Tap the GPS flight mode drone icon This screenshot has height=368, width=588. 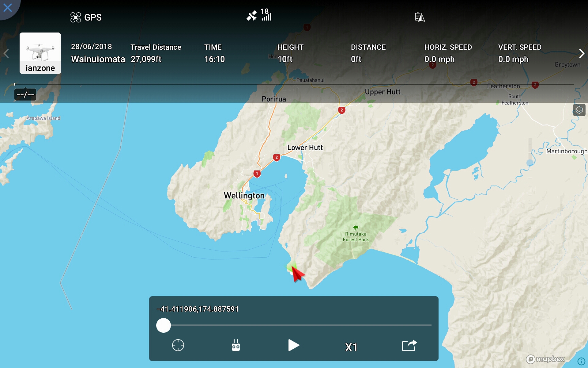pos(75,17)
